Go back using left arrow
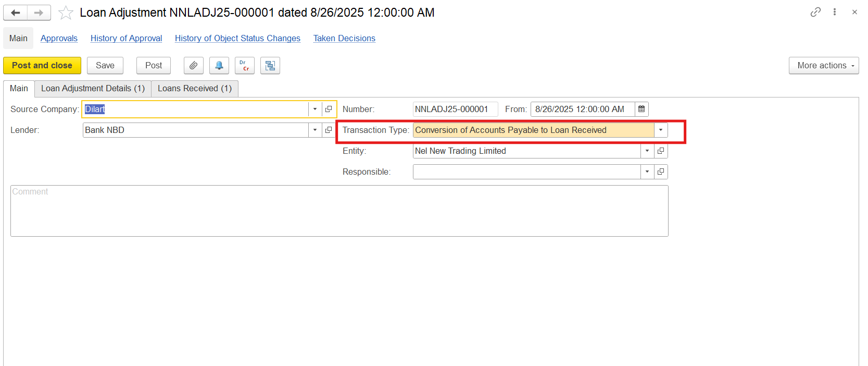This screenshot has width=868, height=366. click(x=16, y=13)
